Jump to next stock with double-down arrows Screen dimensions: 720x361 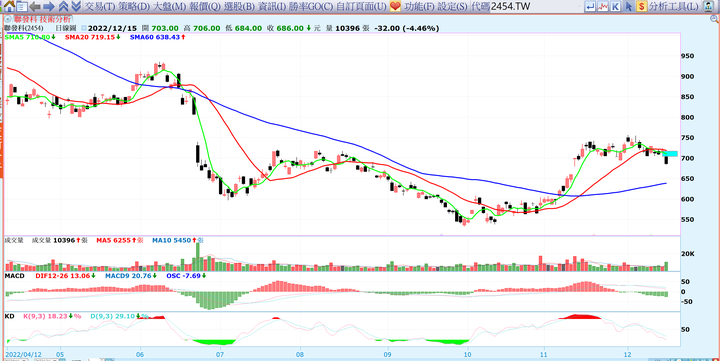click(x=76, y=6)
